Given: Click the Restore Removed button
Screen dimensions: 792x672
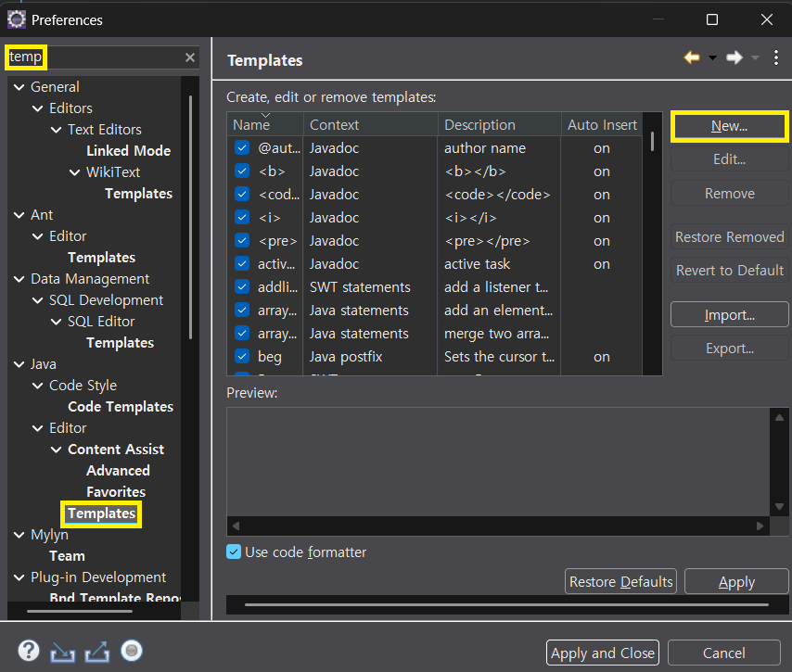Looking at the screenshot, I should (729, 237).
